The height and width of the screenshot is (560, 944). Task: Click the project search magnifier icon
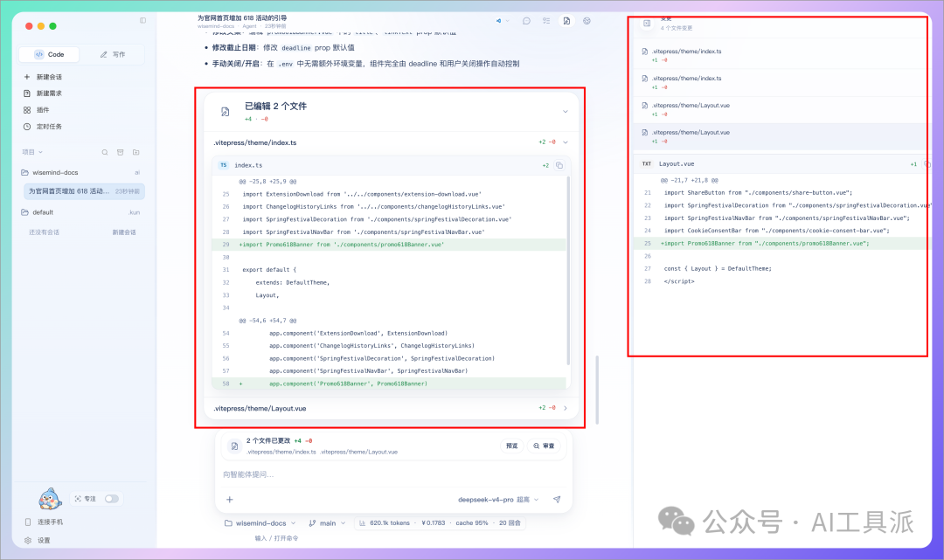[x=105, y=152]
